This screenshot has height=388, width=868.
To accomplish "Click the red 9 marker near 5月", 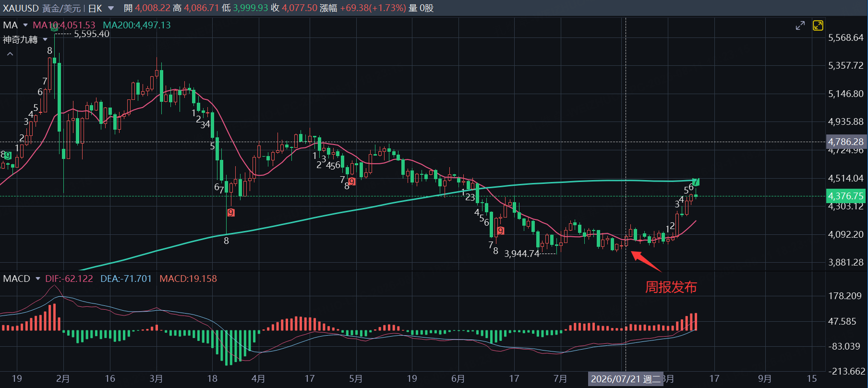I will (352, 182).
